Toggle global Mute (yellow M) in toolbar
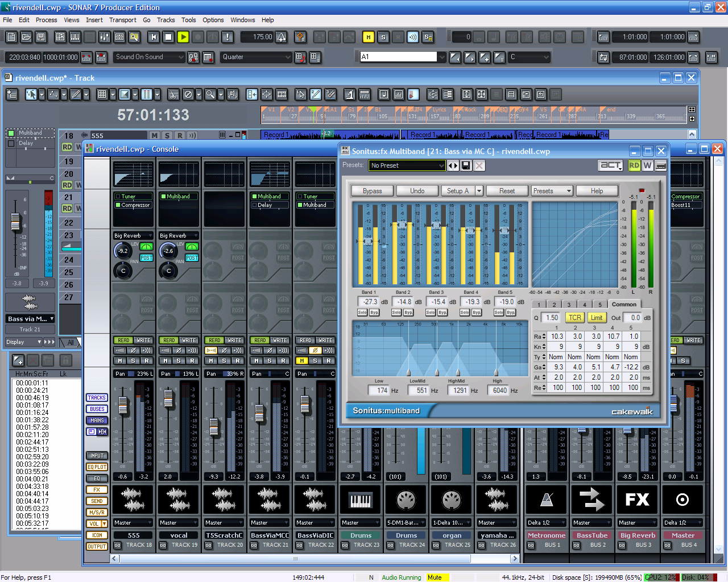This screenshot has width=728, height=582. [x=369, y=37]
